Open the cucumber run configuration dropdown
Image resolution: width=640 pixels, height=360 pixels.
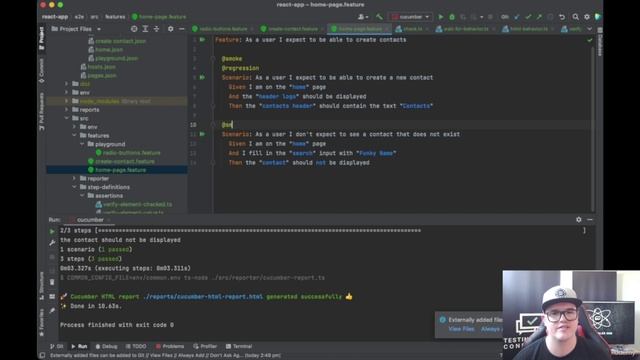tap(410, 17)
